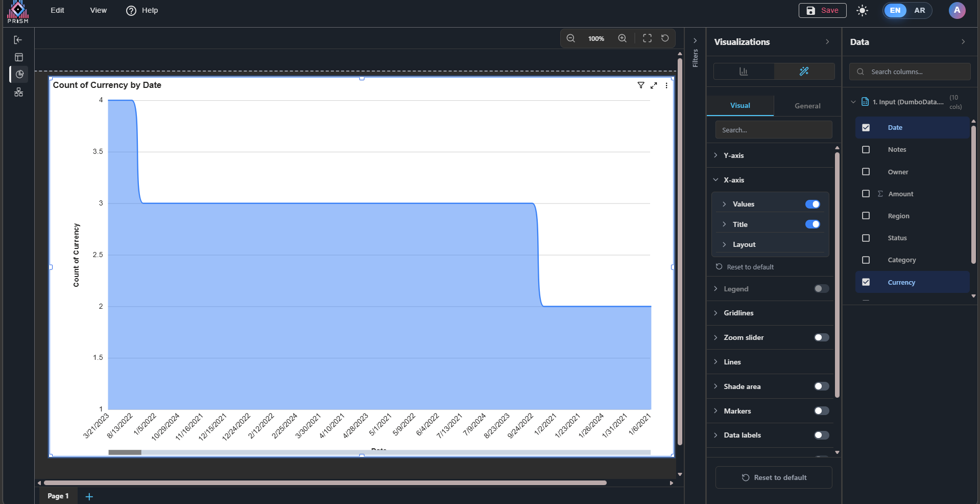This screenshot has width=980, height=504.
Task: Open the Edit menu
Action: pos(57,10)
